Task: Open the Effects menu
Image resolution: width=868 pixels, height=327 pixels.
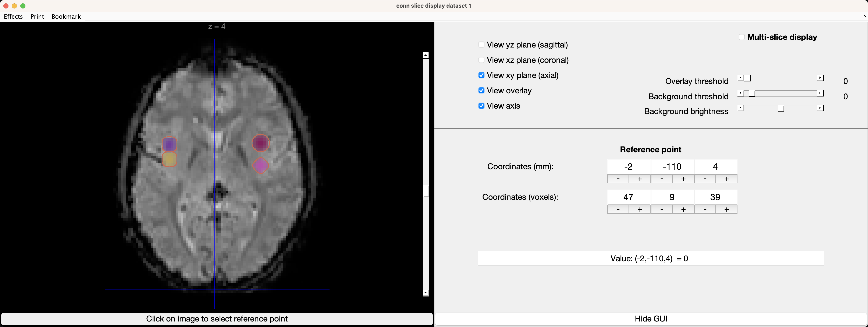Action: click(x=14, y=17)
